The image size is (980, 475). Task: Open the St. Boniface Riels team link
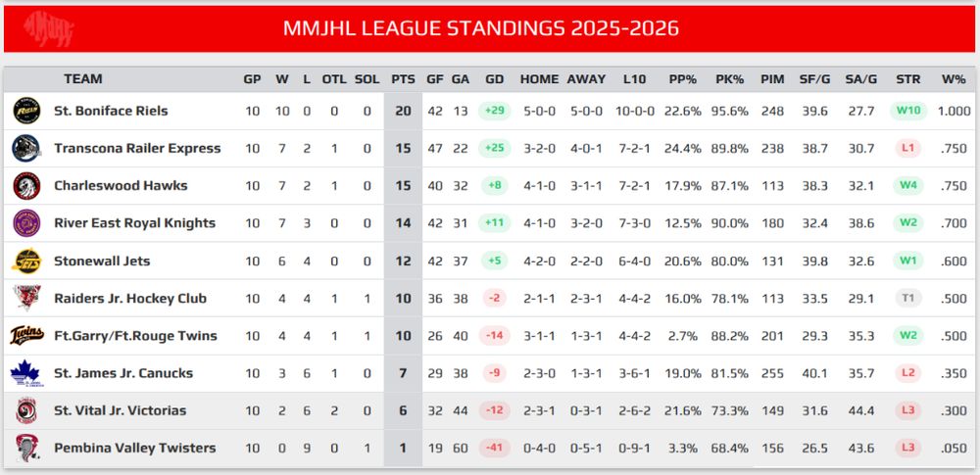tap(112, 112)
